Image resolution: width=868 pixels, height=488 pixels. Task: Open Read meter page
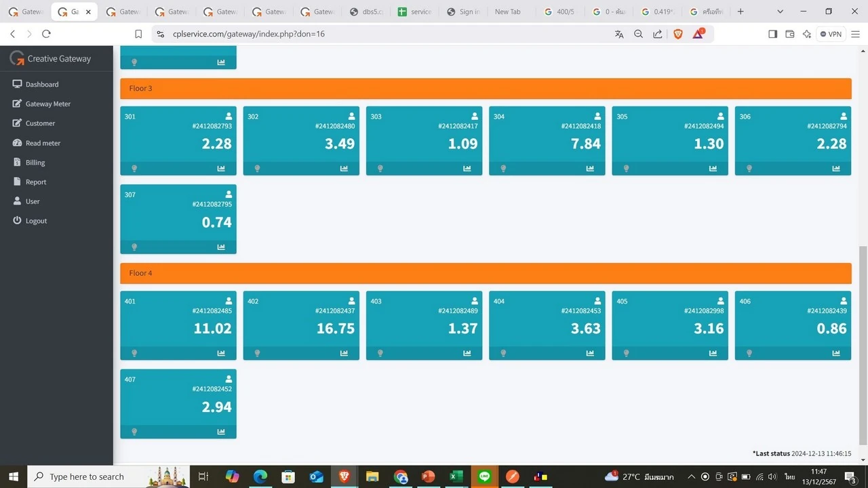(x=43, y=143)
